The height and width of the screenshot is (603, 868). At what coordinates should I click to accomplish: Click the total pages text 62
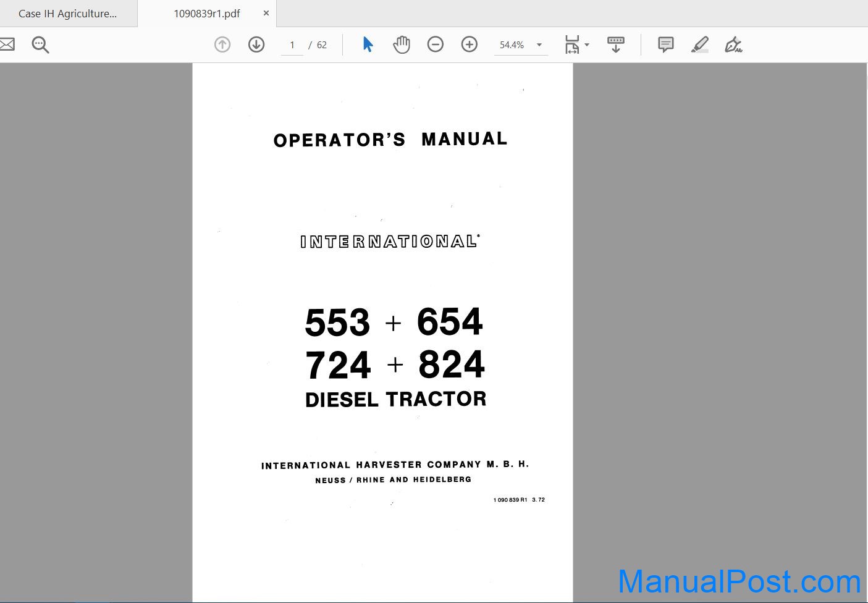tap(322, 45)
